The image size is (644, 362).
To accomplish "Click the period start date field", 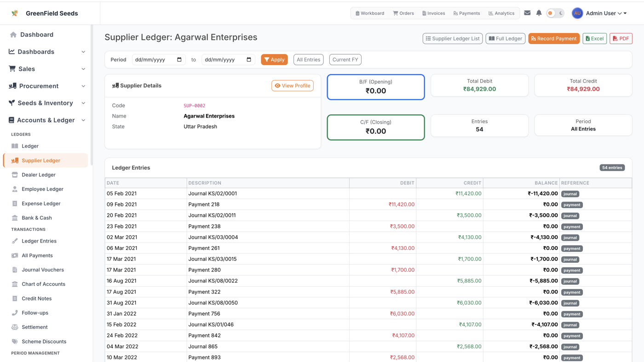I will point(159,60).
